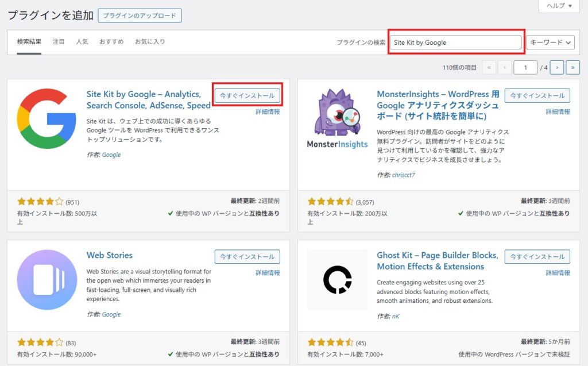Open 詳細情報 for Site Kit by Google

click(268, 111)
